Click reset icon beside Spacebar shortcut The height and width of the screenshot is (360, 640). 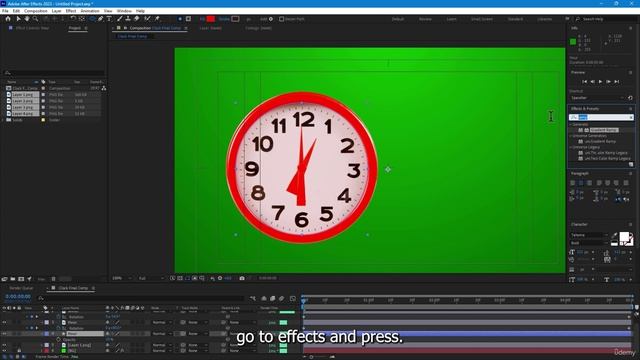point(630,98)
